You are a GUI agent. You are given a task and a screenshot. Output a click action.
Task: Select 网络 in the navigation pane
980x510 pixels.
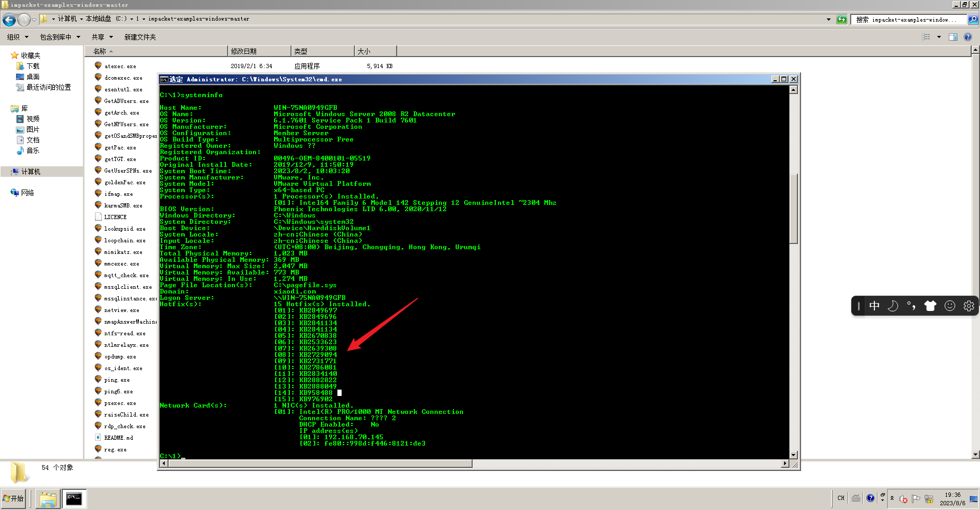point(27,193)
